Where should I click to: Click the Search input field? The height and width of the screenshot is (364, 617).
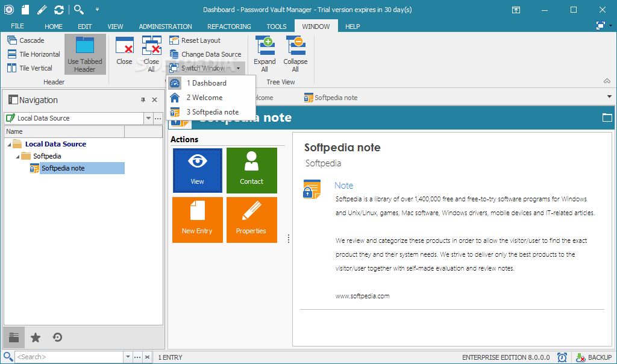point(69,357)
